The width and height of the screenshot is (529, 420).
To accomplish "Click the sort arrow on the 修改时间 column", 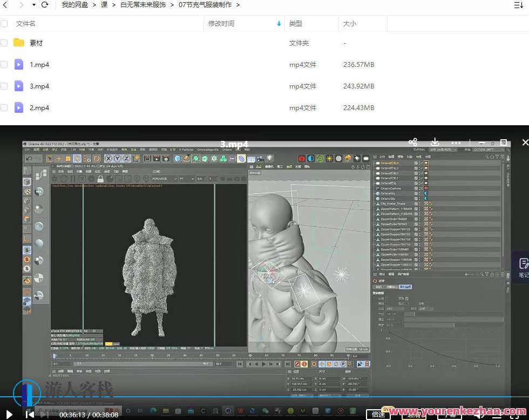I will tap(279, 24).
